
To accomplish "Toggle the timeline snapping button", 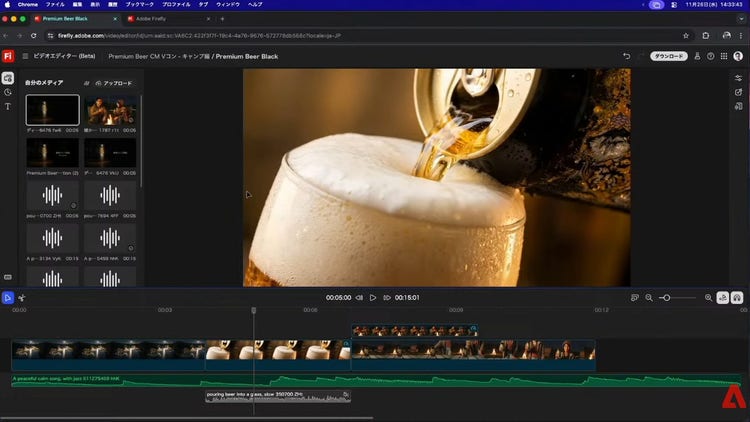I will click(723, 297).
